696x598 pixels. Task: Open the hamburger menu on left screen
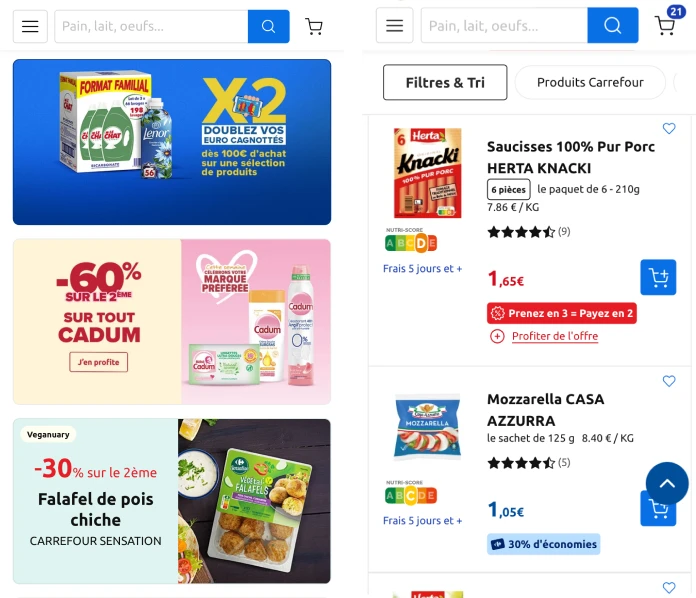(30, 27)
